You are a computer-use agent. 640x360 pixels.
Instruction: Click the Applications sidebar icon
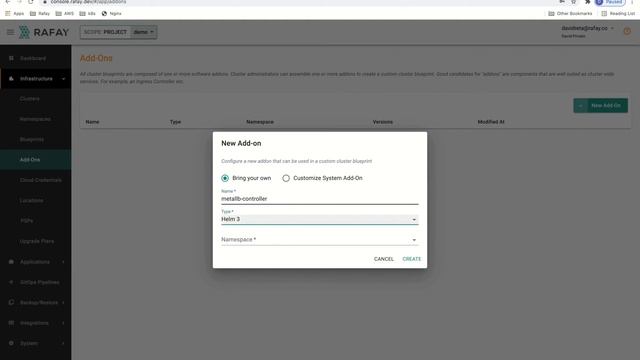(x=11, y=262)
